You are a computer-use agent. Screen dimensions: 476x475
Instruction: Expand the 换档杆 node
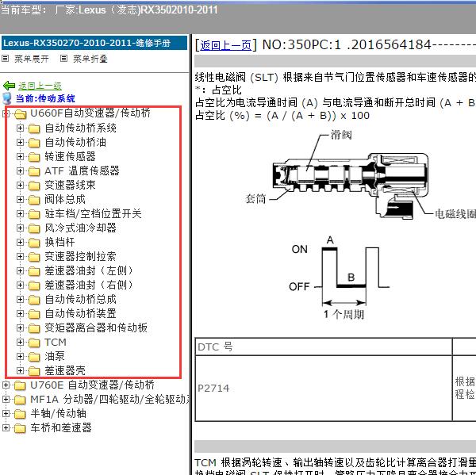point(20,242)
